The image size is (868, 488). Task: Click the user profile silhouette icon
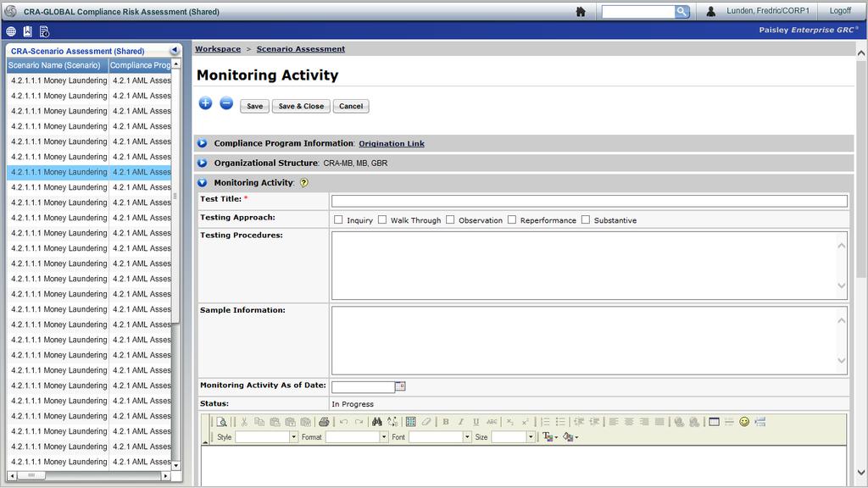[711, 11]
